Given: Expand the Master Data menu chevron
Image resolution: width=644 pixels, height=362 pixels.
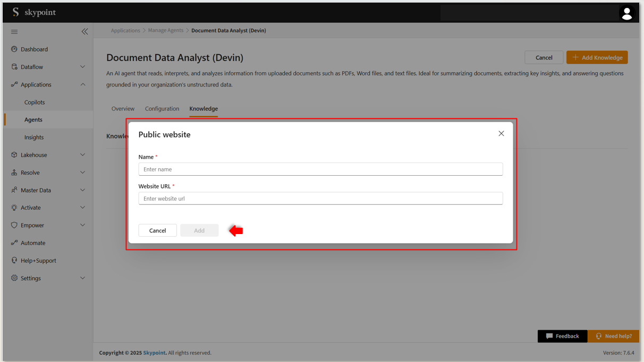Looking at the screenshot, I should (x=82, y=190).
